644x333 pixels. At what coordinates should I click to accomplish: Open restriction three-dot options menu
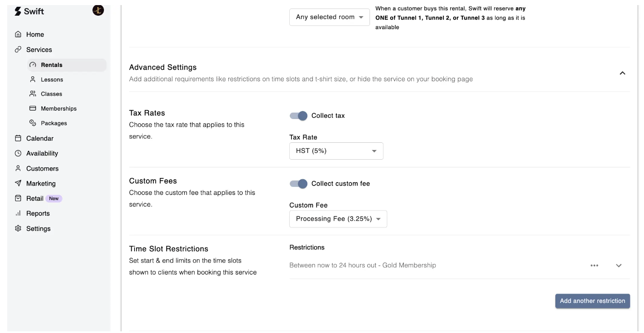[x=594, y=266]
